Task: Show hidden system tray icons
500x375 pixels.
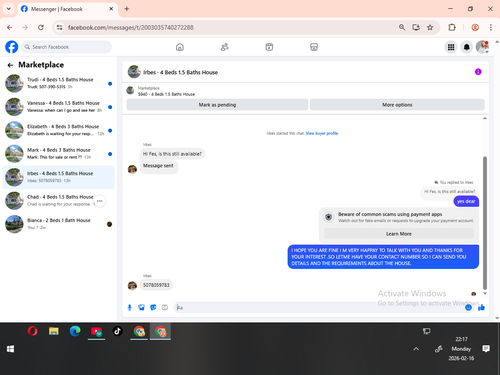Action: coord(416,349)
